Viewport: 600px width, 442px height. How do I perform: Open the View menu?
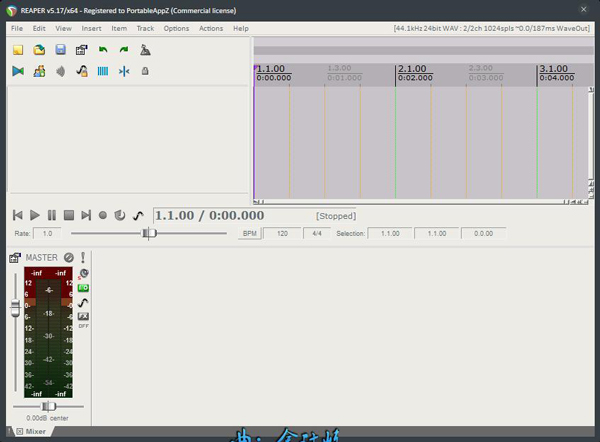point(64,28)
